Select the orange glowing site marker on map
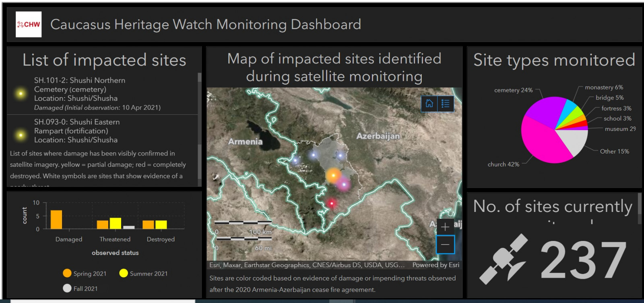Screen dimensions: 644x303 (333, 175)
